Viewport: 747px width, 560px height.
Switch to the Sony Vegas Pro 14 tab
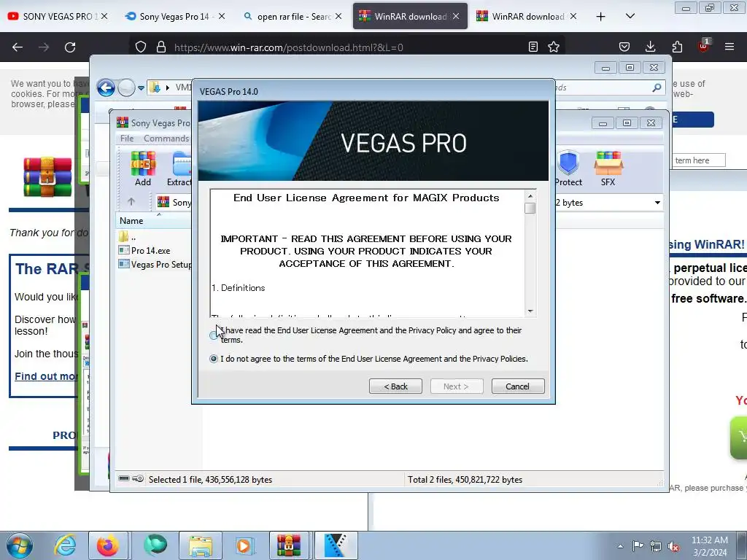pyautogui.click(x=174, y=16)
